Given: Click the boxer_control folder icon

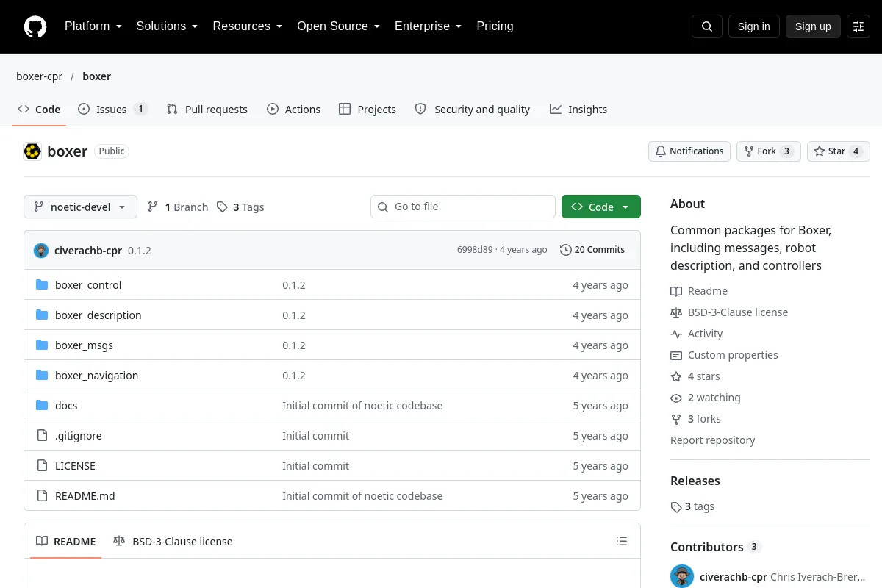Looking at the screenshot, I should coord(42,284).
